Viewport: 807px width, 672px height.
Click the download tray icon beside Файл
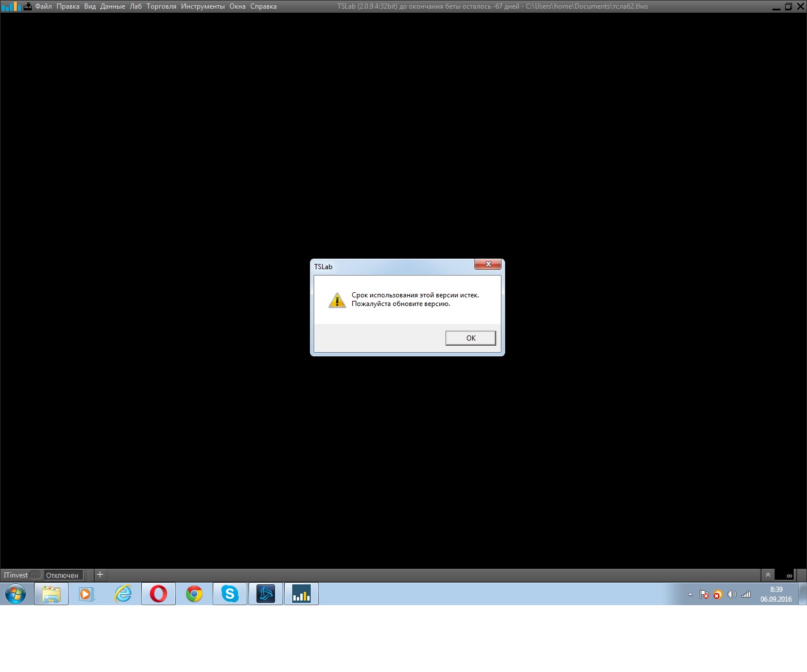pos(28,6)
